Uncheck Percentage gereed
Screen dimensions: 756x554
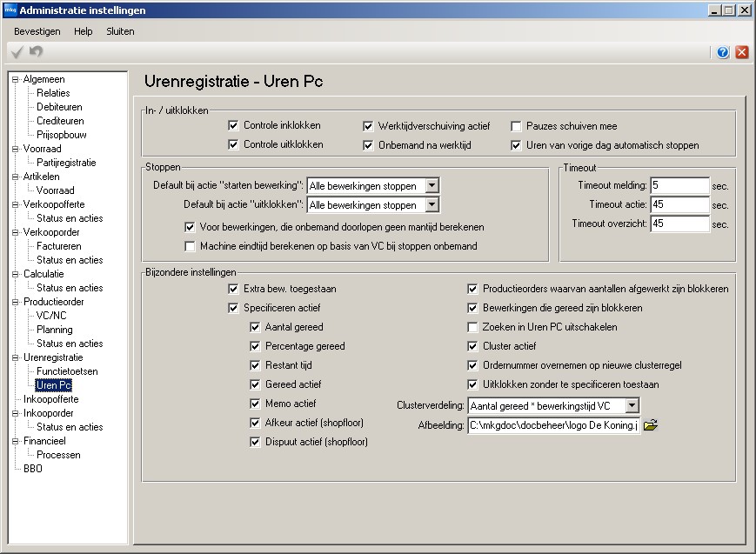(255, 346)
